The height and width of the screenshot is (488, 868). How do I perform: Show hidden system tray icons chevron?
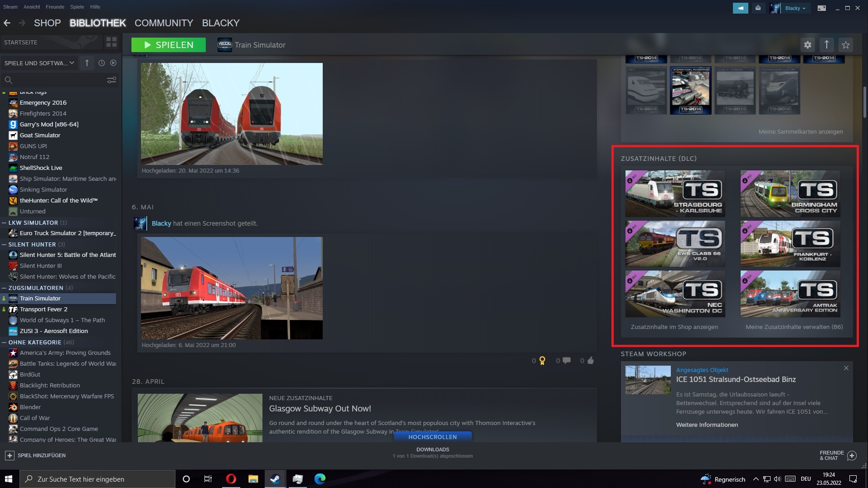[756, 479]
